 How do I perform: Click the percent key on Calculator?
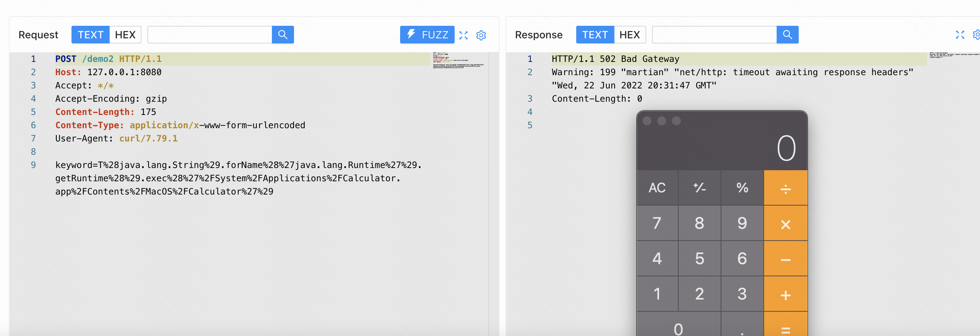pos(742,188)
